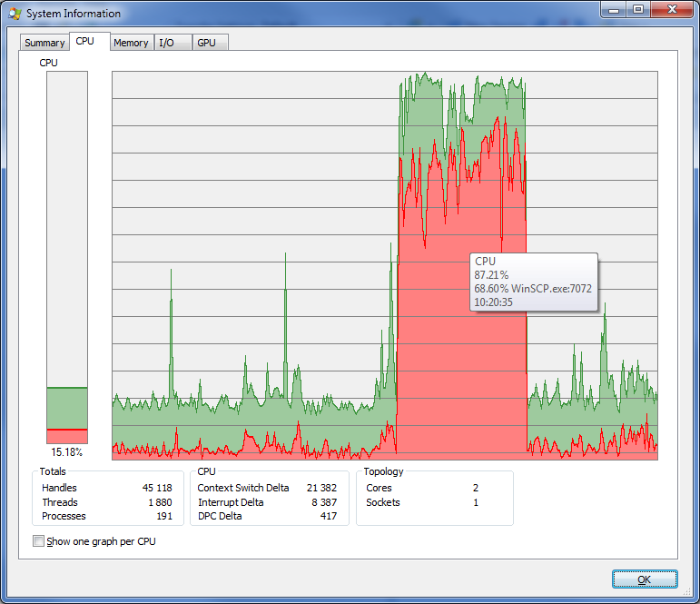Viewport: 700px width, 604px height.
Task: Enable Show one graph per CPU
Action: [x=38, y=541]
